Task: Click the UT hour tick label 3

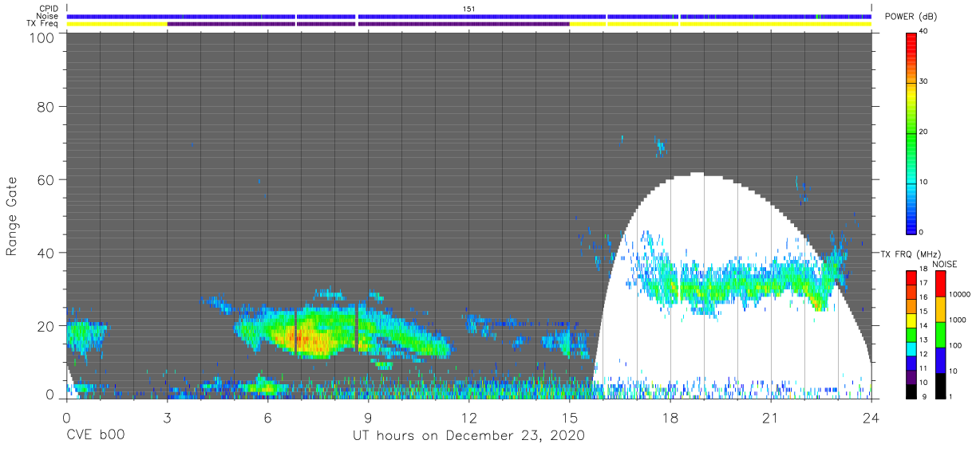Action: click(x=167, y=418)
